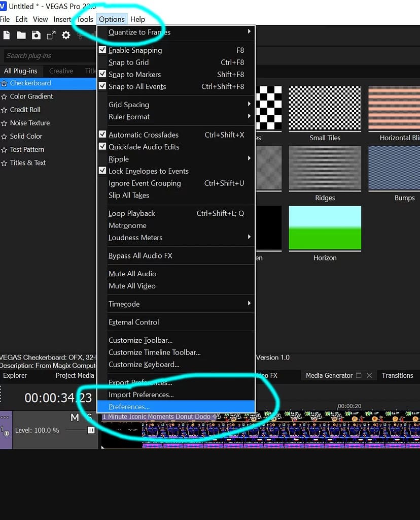Select Mute All Audio entry
420x520 pixels.
pyautogui.click(x=176, y=274)
